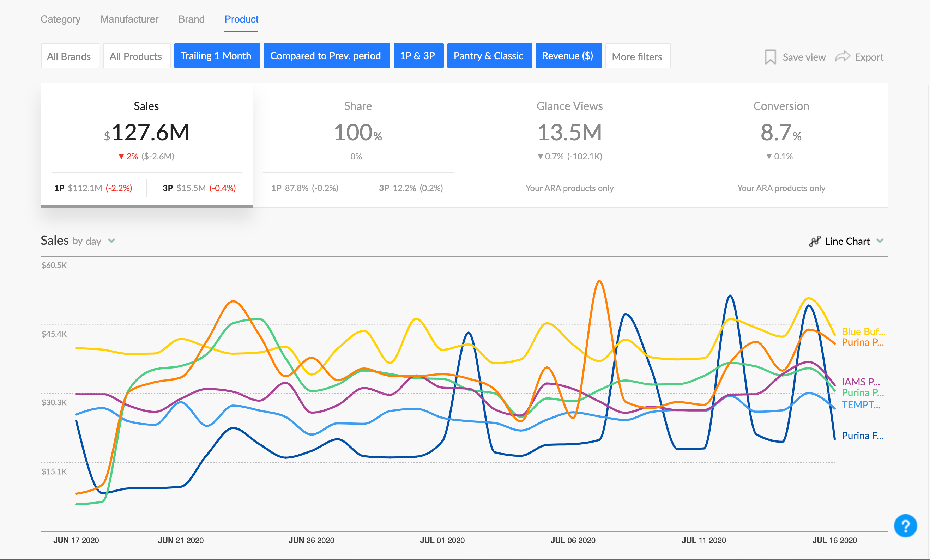Viewport: 930px width, 560px height.
Task: Click the Save view bookmark icon
Action: pyautogui.click(x=770, y=57)
